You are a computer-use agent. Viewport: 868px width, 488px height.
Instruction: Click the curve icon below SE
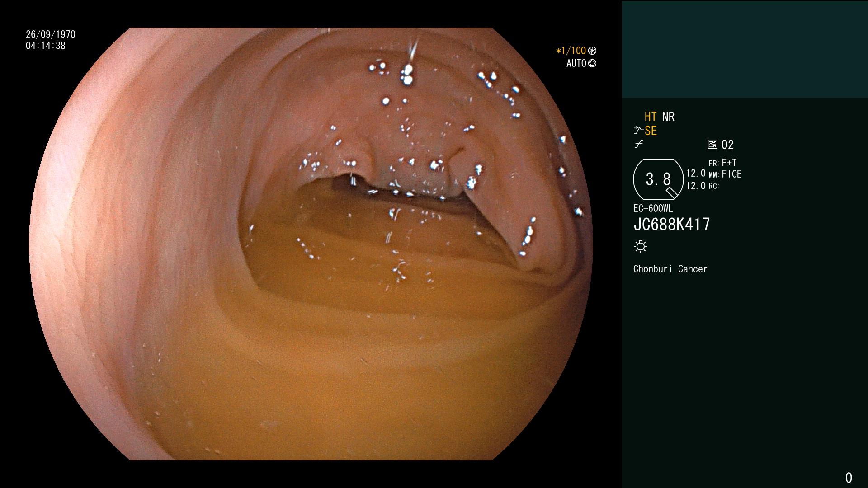[x=638, y=144]
